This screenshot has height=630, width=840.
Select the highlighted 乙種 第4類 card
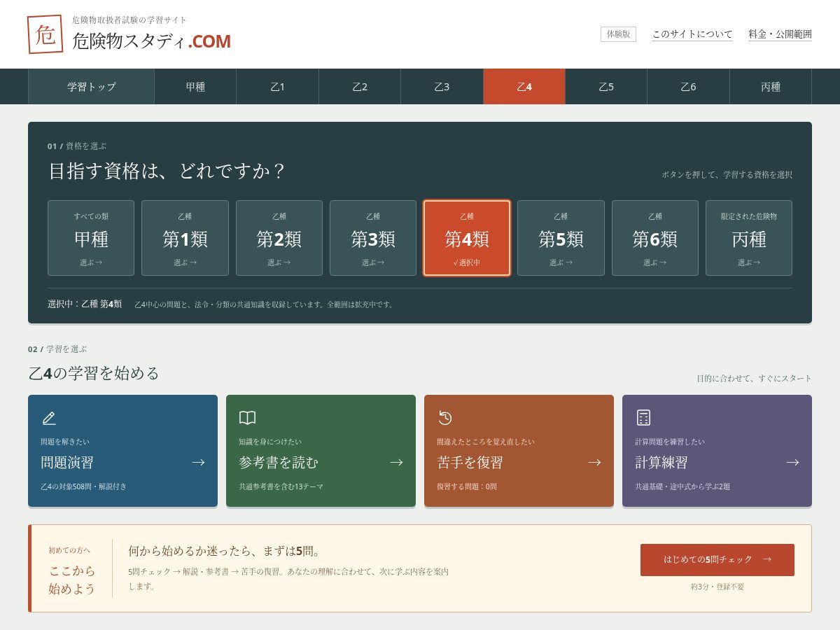467,238
